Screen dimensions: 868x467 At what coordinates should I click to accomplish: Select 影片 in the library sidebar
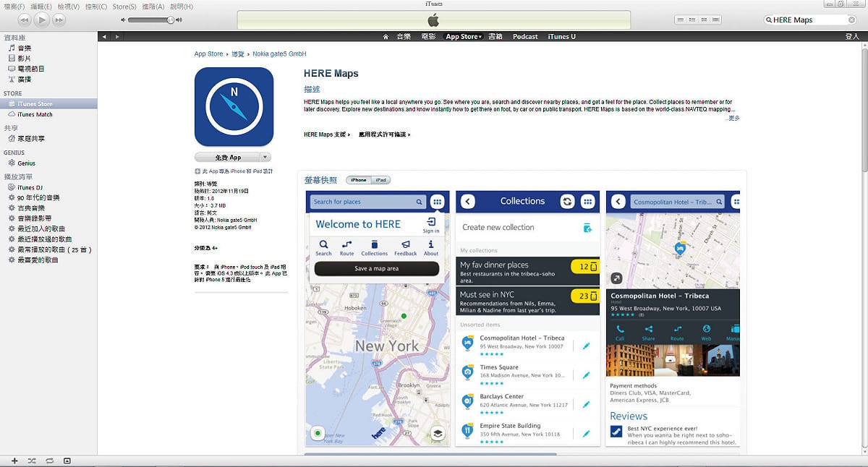pyautogui.click(x=25, y=58)
